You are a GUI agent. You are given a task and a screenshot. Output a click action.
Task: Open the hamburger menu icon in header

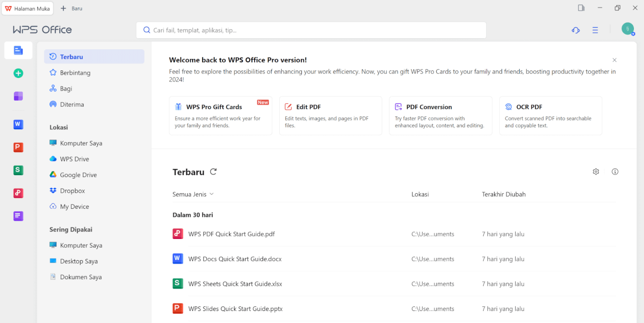[x=595, y=30]
